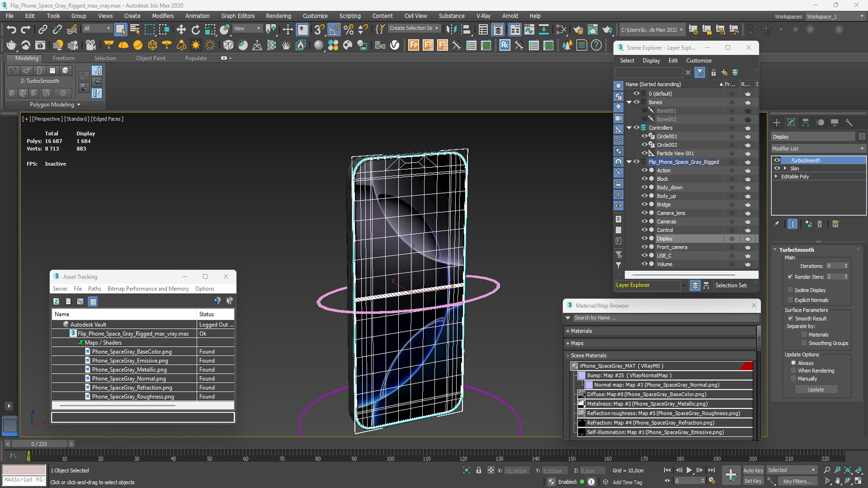Check Separate by Smoothing Groups checkbox
The height and width of the screenshot is (488, 868).
point(804,343)
